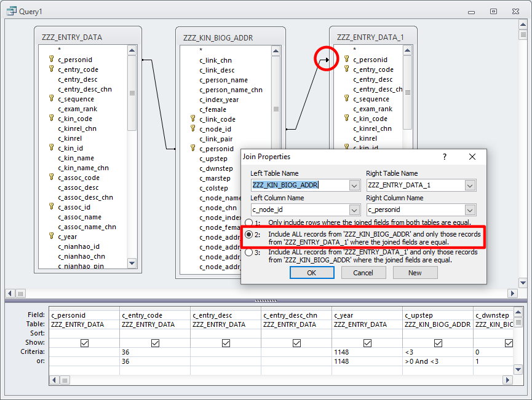Viewport: 532px width, 400px height.
Task: Click key icon beside c_year in ZZZ_ENTRY_DATA
Action: 52,237
